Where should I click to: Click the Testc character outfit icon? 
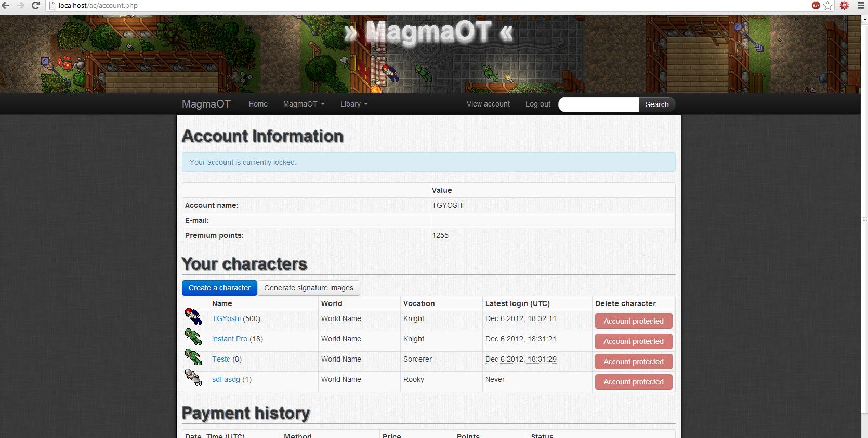click(193, 357)
